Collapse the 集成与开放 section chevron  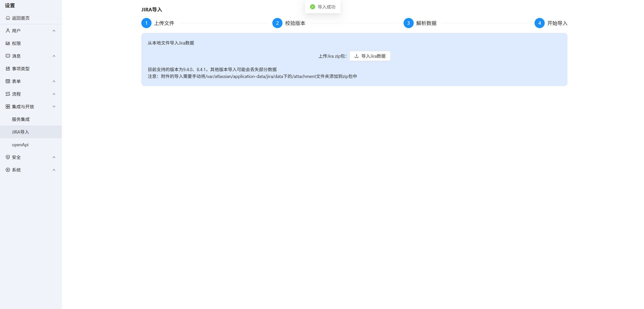54,107
